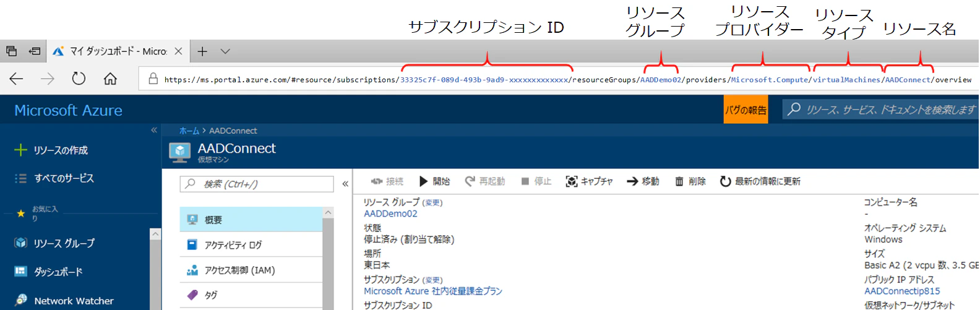The image size is (980, 310).
Task: Open Microsoft Azure 社内従量課金プラン link
Action: pyautogui.click(x=433, y=291)
